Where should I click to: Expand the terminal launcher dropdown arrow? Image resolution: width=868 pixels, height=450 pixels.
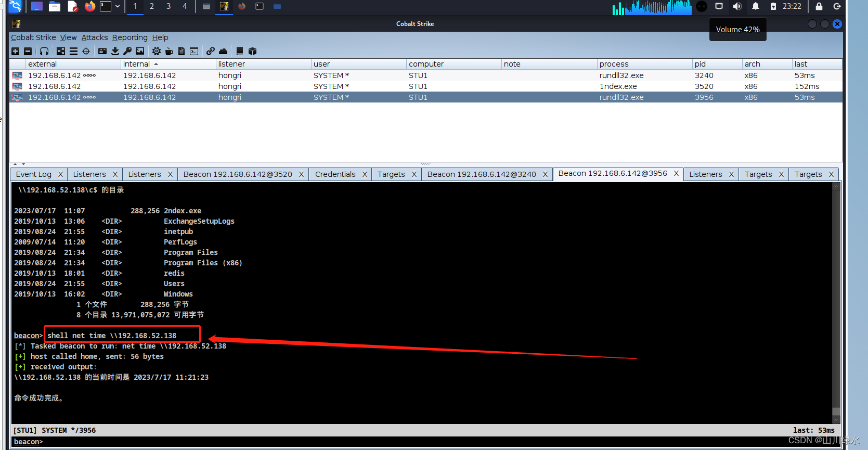click(118, 6)
